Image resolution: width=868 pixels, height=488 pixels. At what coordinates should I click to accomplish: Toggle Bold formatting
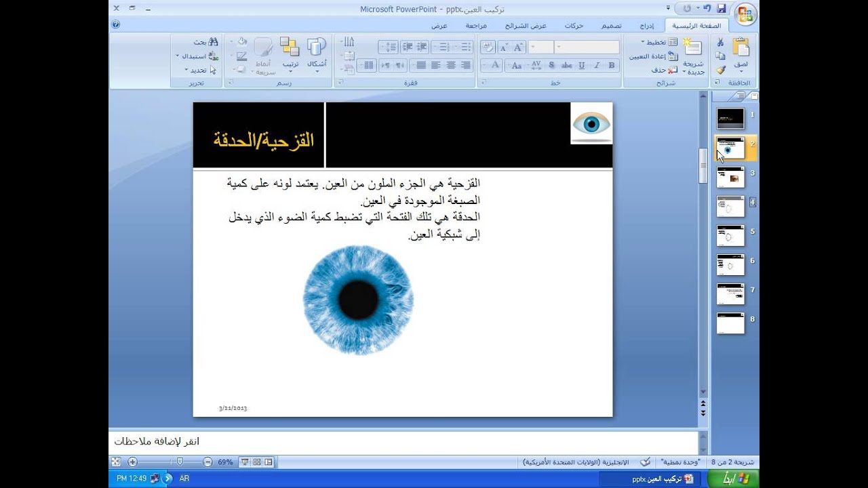612,65
